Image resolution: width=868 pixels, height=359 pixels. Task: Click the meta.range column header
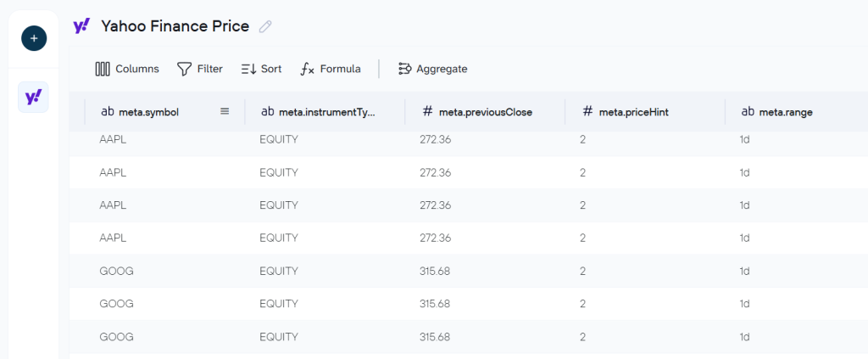click(x=797, y=111)
